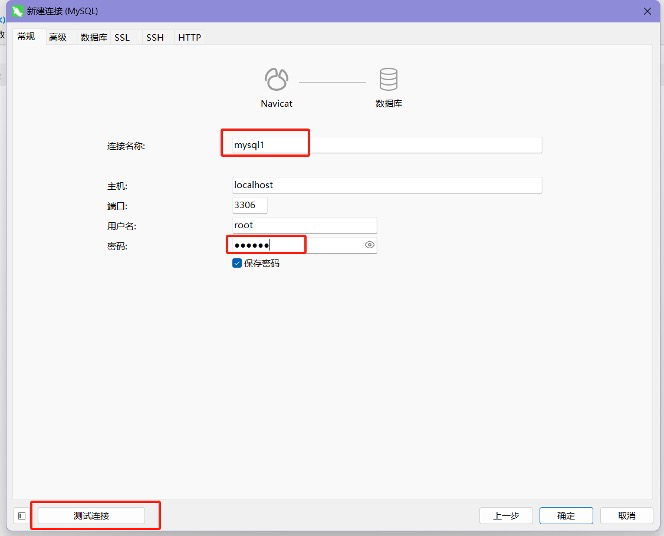Select the 数据库 tab

point(93,37)
